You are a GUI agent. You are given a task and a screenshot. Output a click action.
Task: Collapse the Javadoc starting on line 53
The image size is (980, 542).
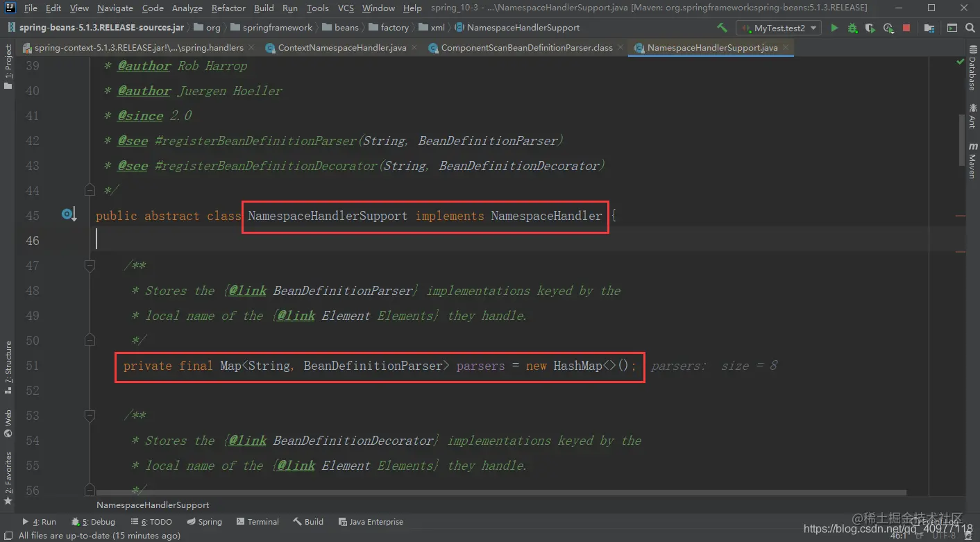[x=90, y=415]
